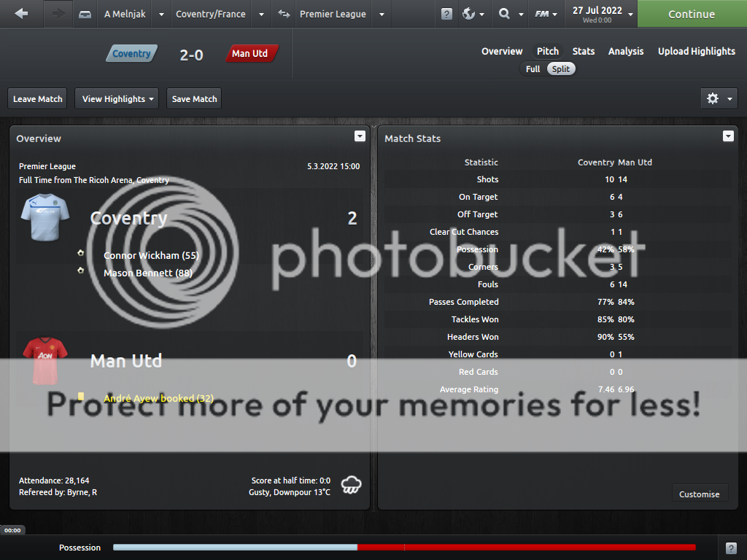Collapse the Match Stats panel arrow
747x560 pixels.
point(727,136)
